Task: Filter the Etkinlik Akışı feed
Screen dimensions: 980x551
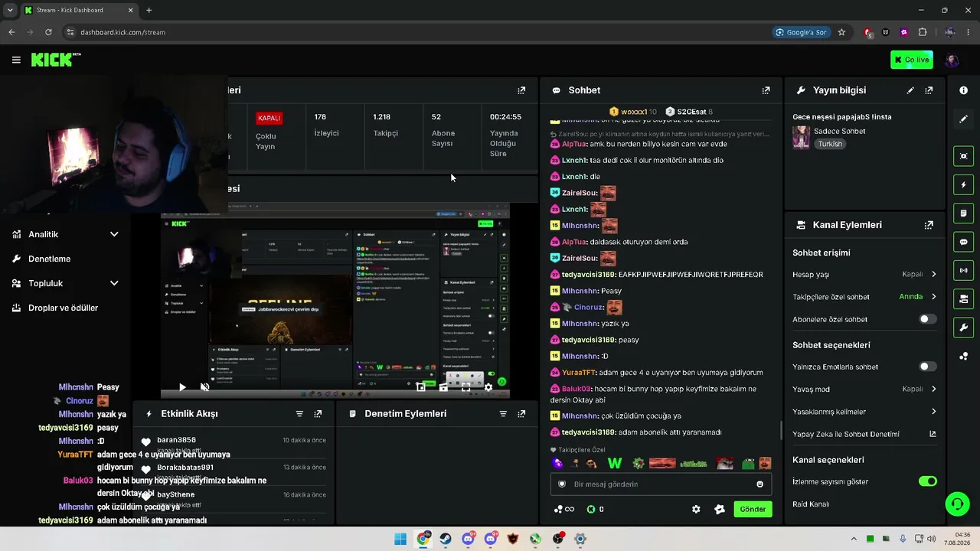Action: [299, 414]
